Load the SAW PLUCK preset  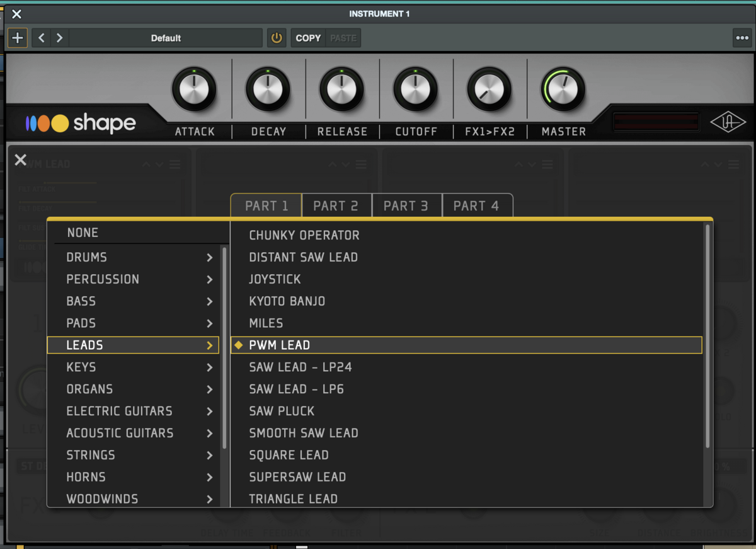(x=466, y=411)
